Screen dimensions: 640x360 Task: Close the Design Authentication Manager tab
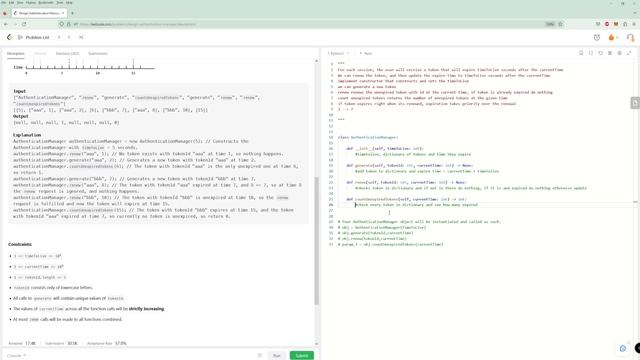(63, 13)
